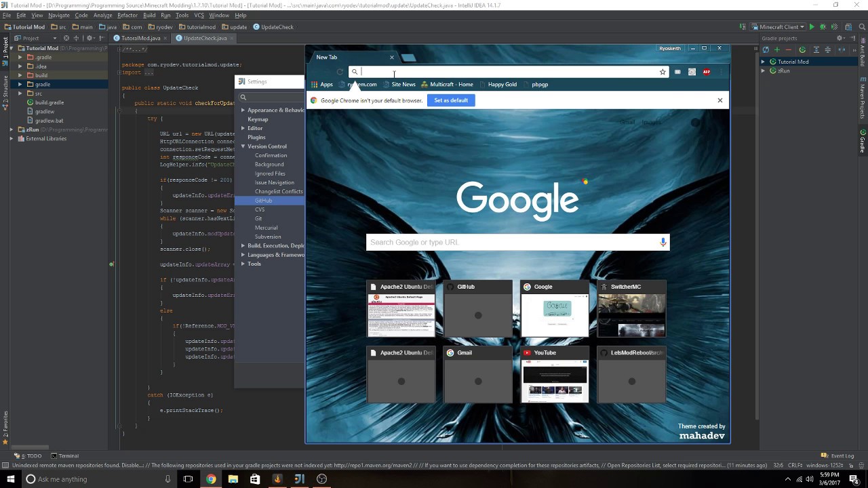Click the Chrome address bar
Screen dimensions: 868x488
click(x=509, y=72)
